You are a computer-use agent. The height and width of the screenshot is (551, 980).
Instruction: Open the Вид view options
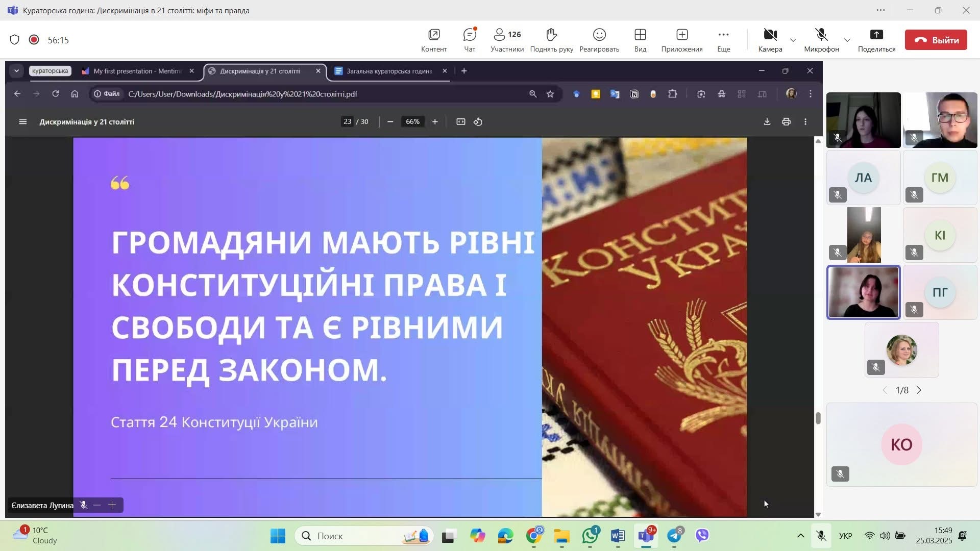(640, 40)
